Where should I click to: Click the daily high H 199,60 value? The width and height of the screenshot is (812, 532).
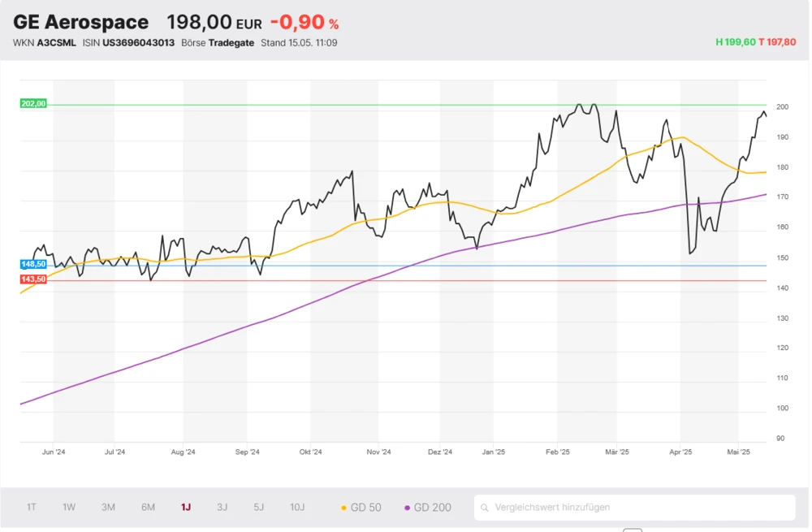(736, 42)
